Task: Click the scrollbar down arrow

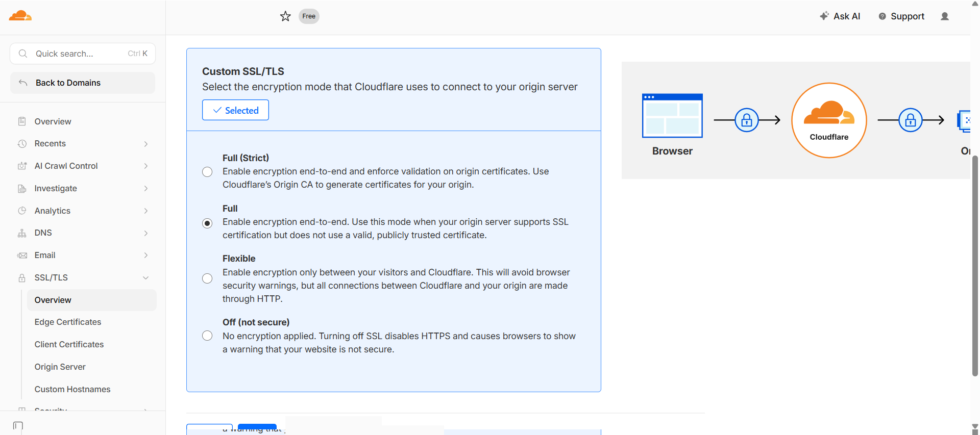Action: 975,427
